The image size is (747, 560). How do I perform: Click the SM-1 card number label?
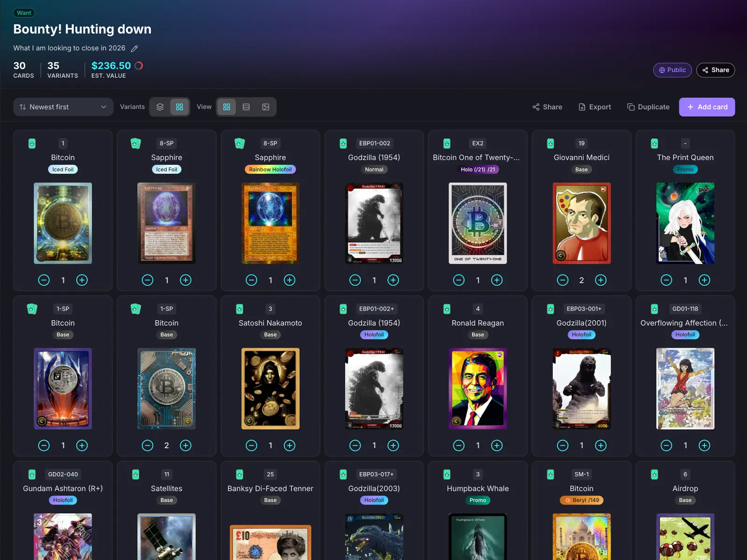click(582, 475)
